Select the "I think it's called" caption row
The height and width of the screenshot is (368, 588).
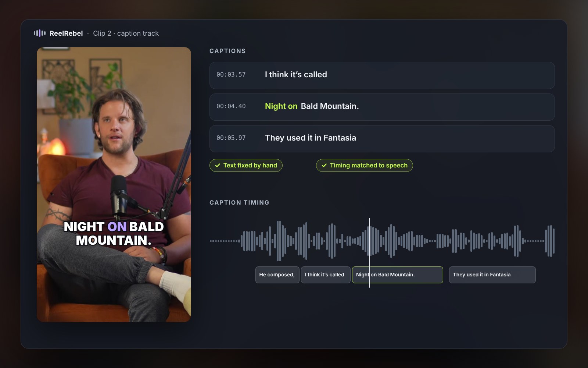[382, 75]
